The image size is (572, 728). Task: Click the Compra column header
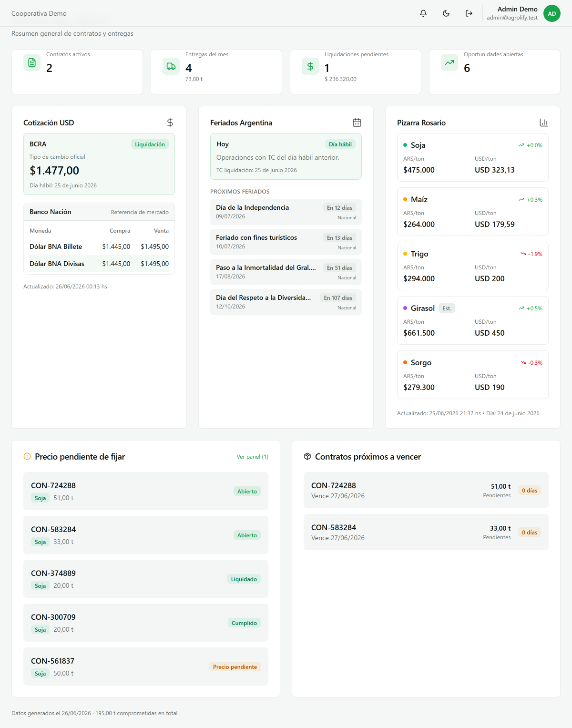(120, 231)
